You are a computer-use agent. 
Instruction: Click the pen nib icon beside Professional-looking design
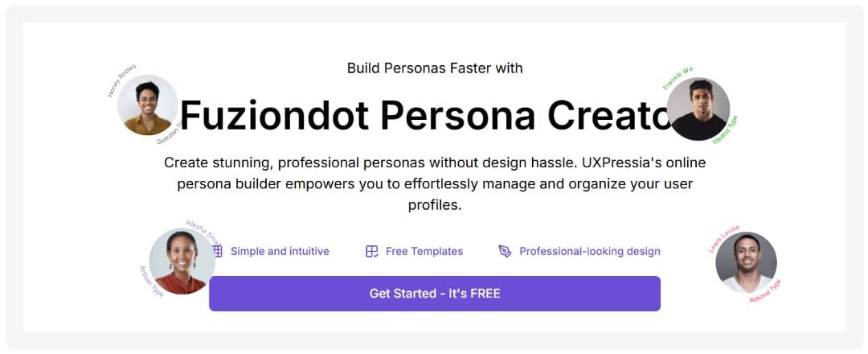pyautogui.click(x=505, y=252)
